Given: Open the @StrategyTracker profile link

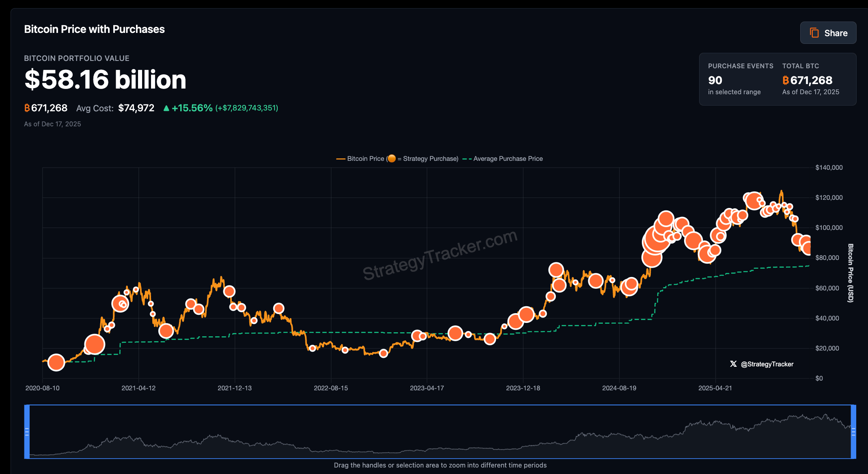Looking at the screenshot, I should tap(767, 364).
